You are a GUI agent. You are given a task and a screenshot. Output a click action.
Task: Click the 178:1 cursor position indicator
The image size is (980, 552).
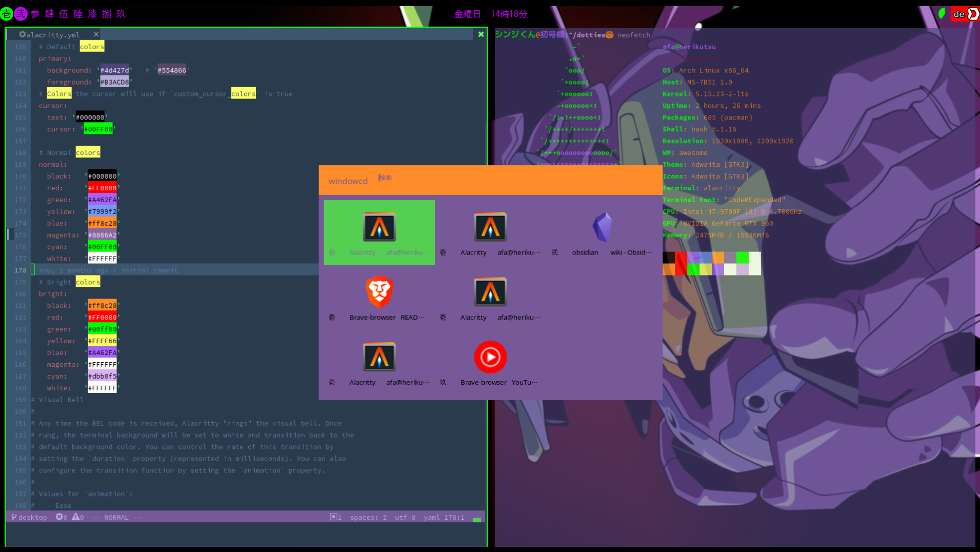454,517
